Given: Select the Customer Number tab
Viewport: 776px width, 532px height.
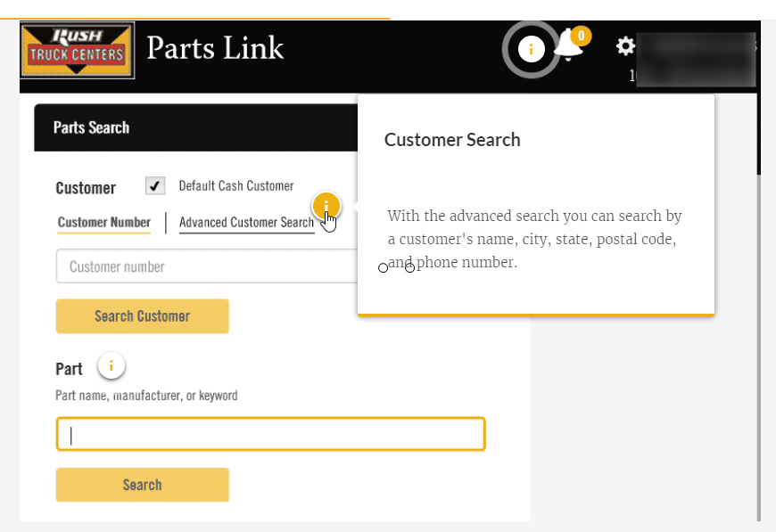Looking at the screenshot, I should [x=104, y=223].
